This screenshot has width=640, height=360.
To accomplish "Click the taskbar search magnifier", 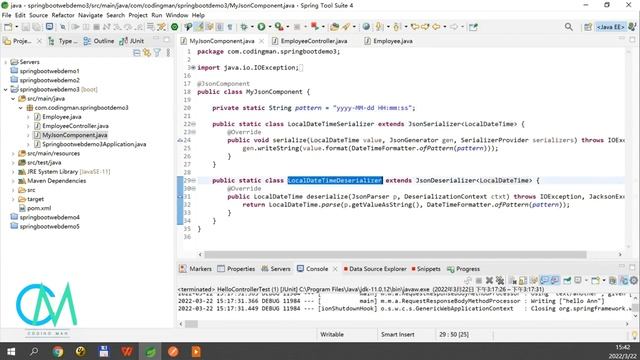I will (34, 351).
